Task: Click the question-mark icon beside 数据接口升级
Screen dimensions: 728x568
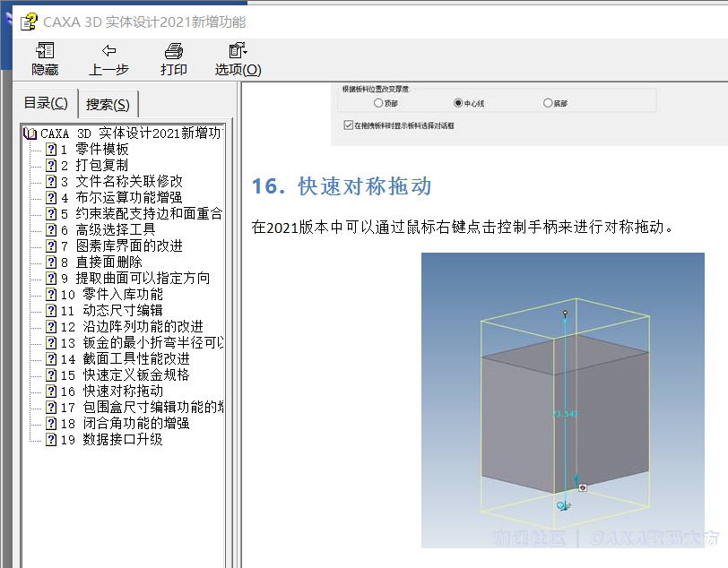Action: click(51, 440)
